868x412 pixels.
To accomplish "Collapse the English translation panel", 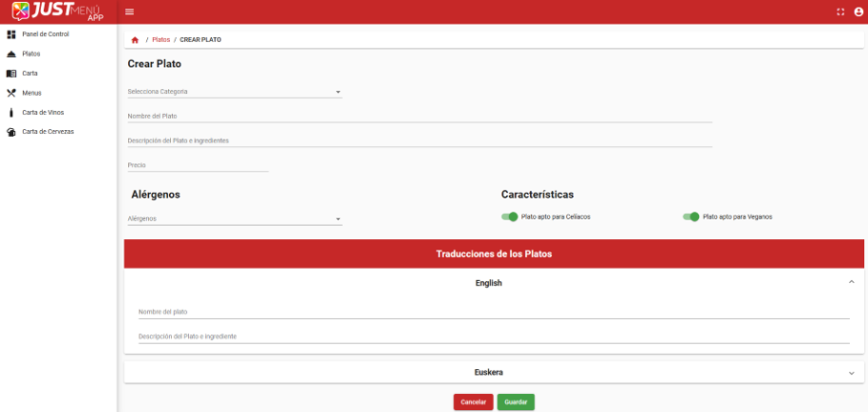I will 850,283.
